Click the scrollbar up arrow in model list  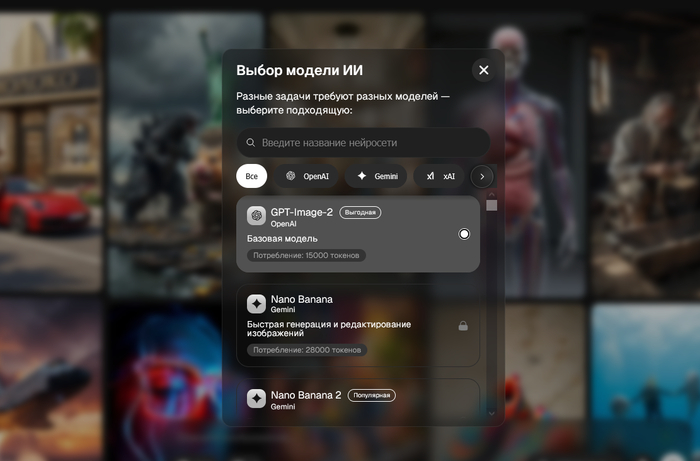[492, 195]
